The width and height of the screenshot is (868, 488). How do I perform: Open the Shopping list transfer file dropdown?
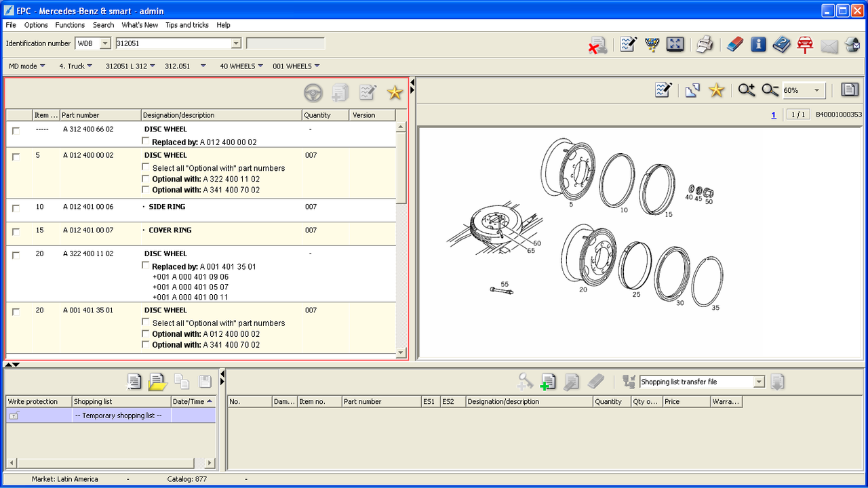(759, 382)
